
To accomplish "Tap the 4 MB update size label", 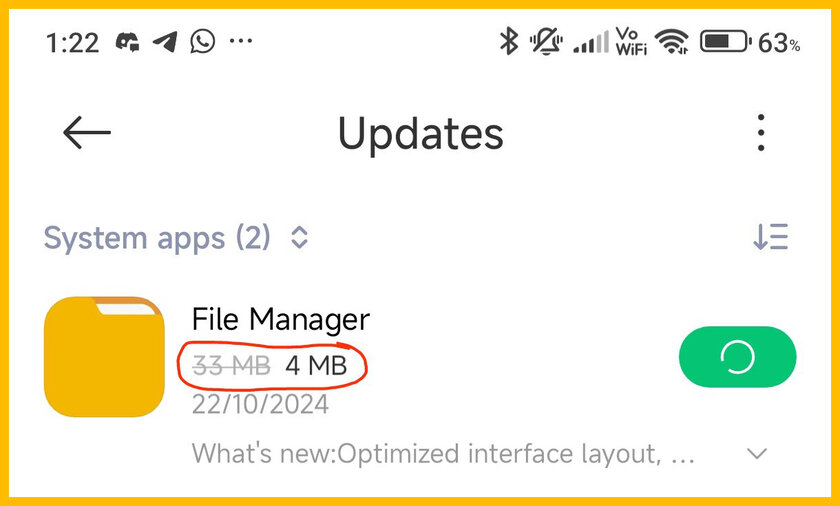I will tap(317, 366).
